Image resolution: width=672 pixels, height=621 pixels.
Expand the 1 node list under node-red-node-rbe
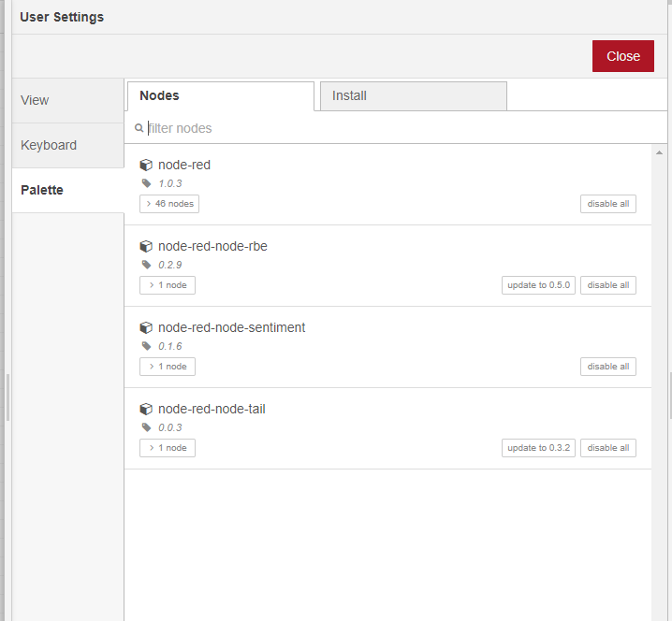click(168, 285)
